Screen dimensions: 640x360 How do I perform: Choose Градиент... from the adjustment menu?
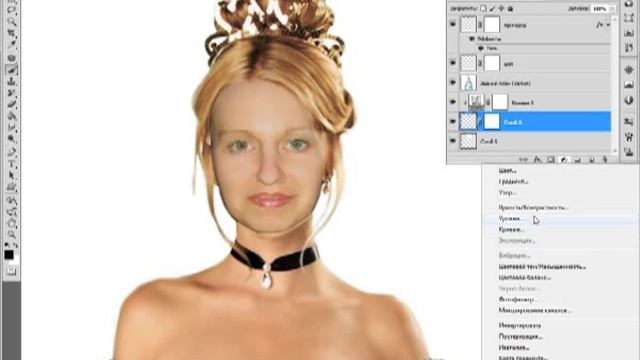tap(513, 181)
